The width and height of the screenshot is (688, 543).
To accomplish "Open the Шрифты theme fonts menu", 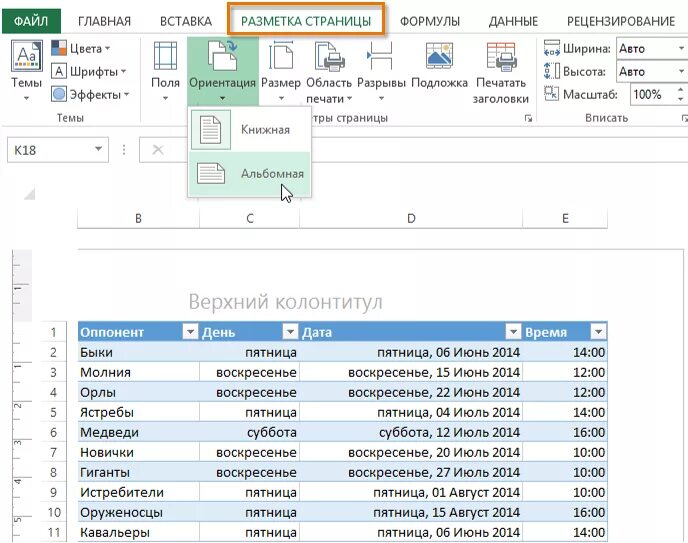I will coord(88,71).
